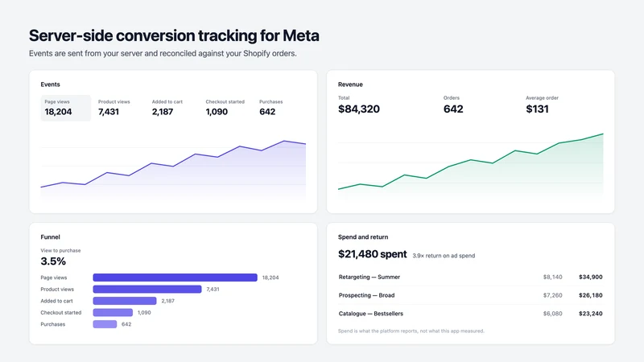
Task: Select the Checkout started metric
Action: tap(227, 108)
